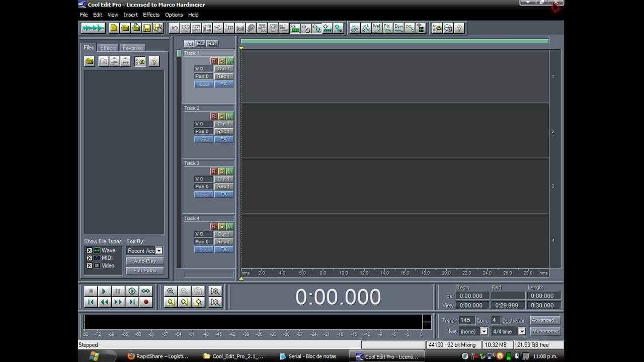Open the Key (none) dropdown

click(x=484, y=331)
